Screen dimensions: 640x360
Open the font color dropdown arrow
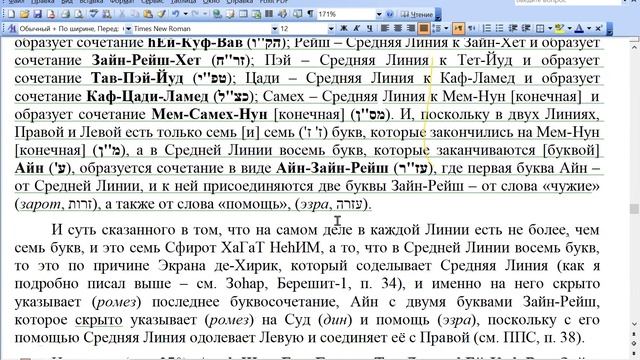coord(589,28)
